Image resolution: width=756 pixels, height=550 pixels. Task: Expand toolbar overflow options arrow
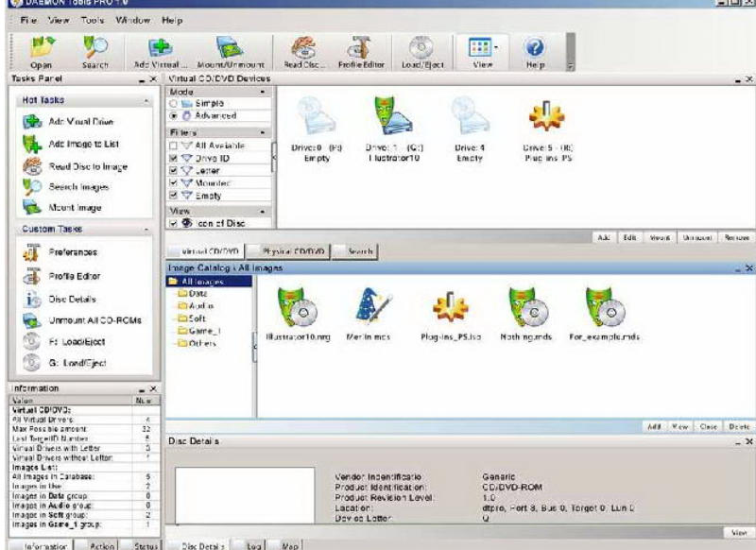[x=571, y=67]
